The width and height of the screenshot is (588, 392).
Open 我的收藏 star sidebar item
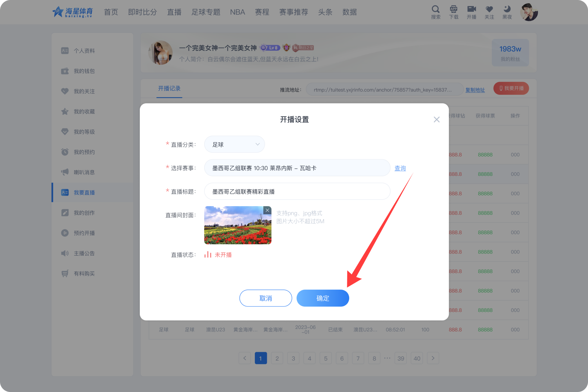pos(84,112)
